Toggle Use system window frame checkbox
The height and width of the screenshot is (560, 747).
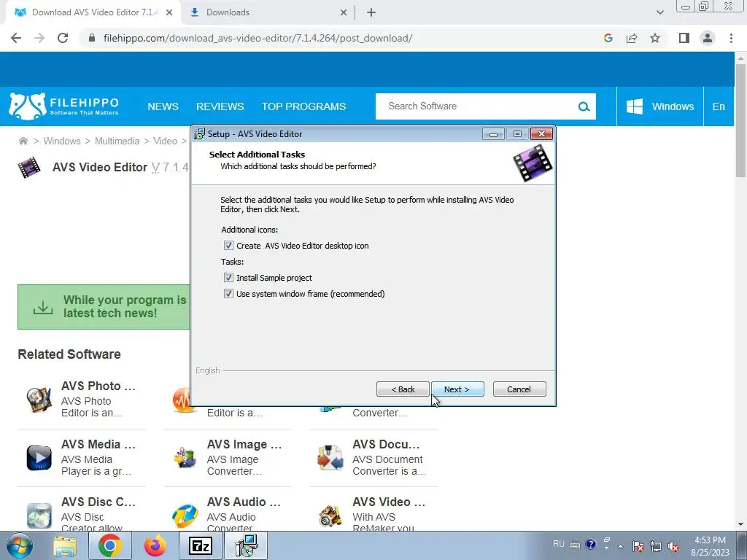click(228, 294)
